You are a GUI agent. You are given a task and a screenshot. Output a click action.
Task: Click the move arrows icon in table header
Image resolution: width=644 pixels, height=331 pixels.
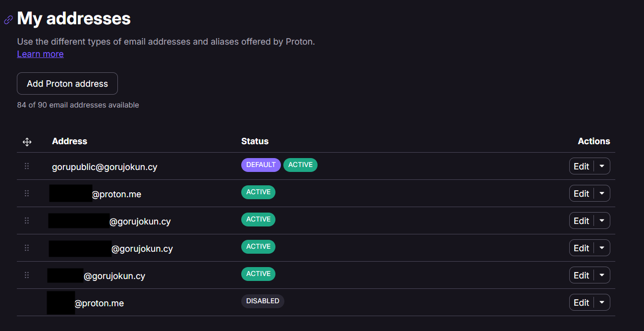tap(27, 142)
